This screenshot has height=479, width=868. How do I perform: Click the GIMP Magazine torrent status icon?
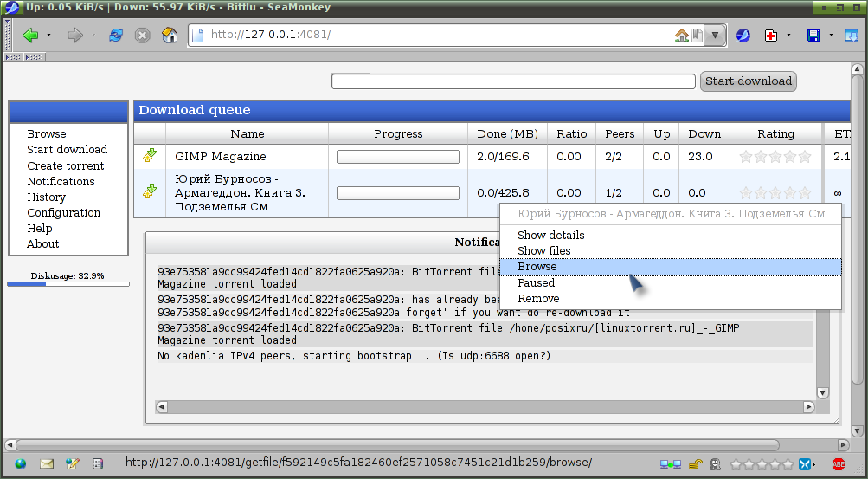tap(150, 156)
